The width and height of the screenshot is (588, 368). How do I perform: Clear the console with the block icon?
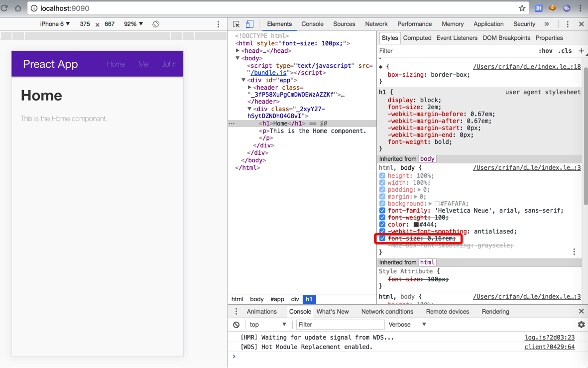click(x=236, y=325)
